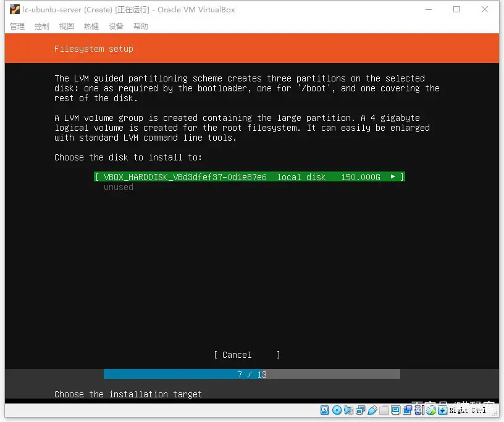Click the display settings status icon
The image size is (504, 422).
pyautogui.click(x=396, y=410)
